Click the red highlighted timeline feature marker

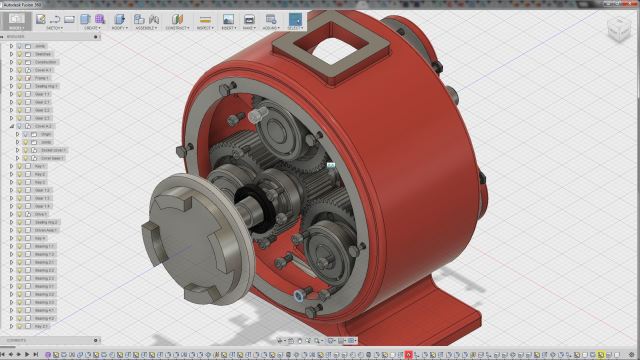point(408,355)
